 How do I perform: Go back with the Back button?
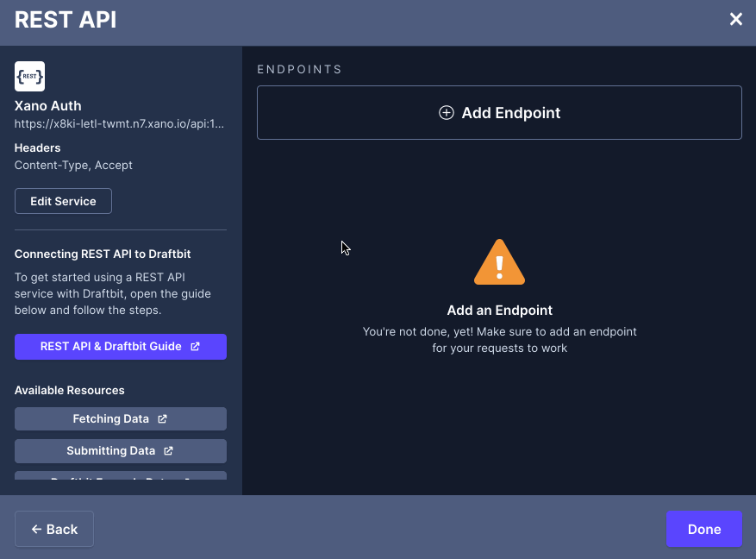[x=54, y=529]
